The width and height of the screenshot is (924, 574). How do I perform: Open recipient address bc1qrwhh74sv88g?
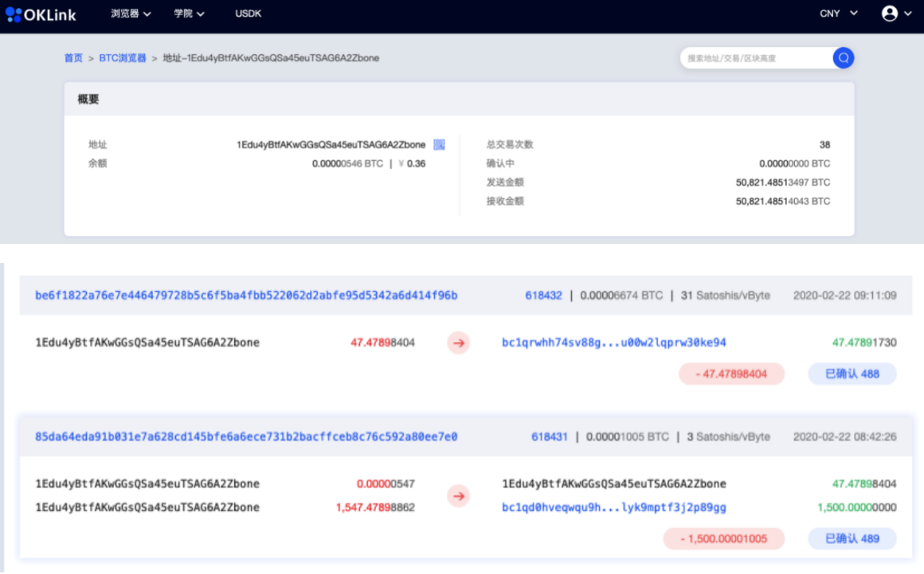[x=613, y=343]
